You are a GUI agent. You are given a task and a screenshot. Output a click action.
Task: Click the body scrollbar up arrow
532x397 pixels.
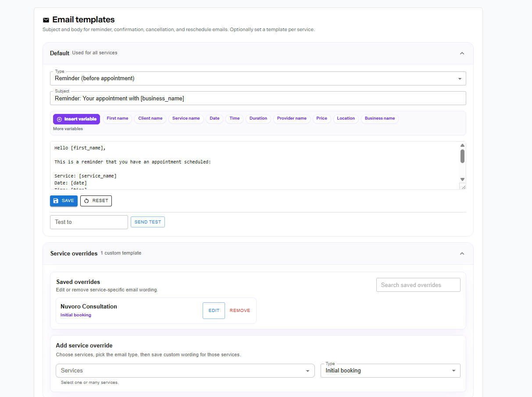click(462, 145)
